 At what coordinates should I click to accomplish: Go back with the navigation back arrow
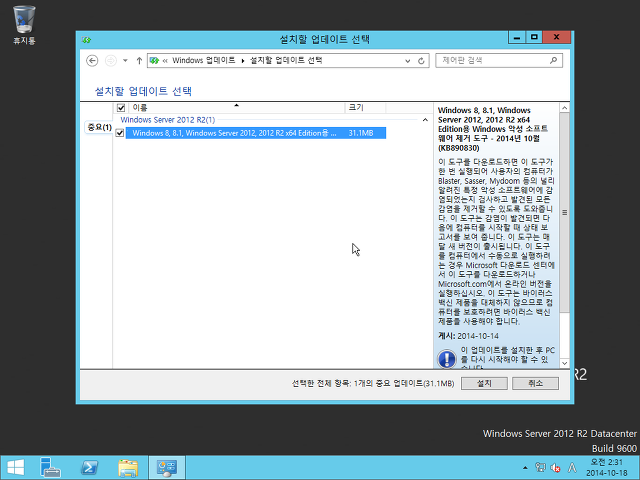click(x=92, y=61)
